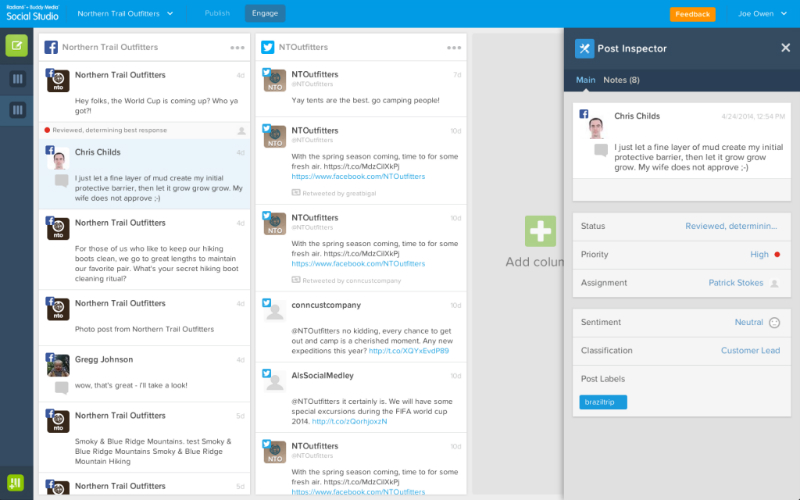800x500 pixels.
Task: Open the t.co/XQYxEvdP89 link
Action: coord(409,351)
